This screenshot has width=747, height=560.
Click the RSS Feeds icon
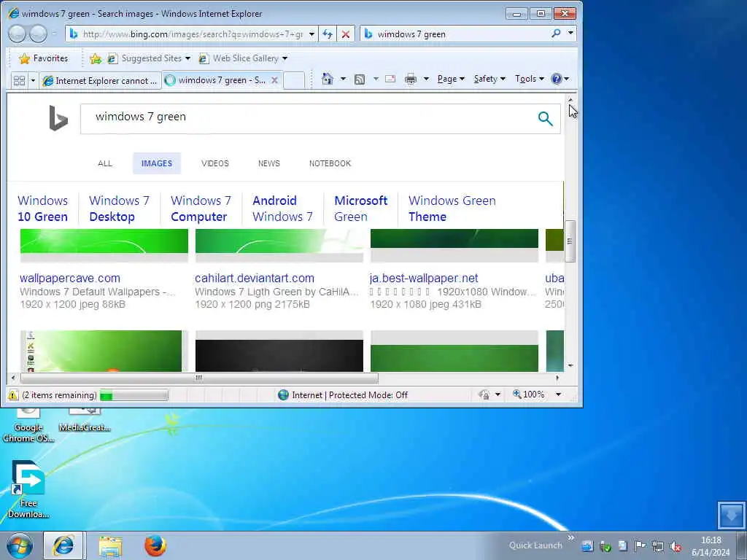pyautogui.click(x=360, y=79)
